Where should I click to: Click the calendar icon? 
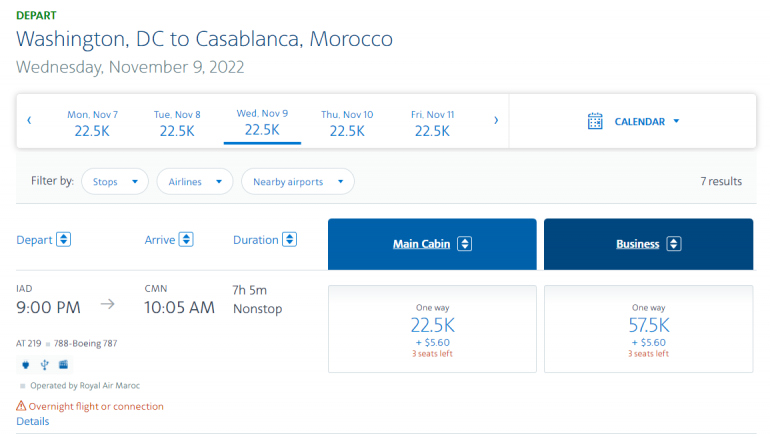click(x=595, y=122)
